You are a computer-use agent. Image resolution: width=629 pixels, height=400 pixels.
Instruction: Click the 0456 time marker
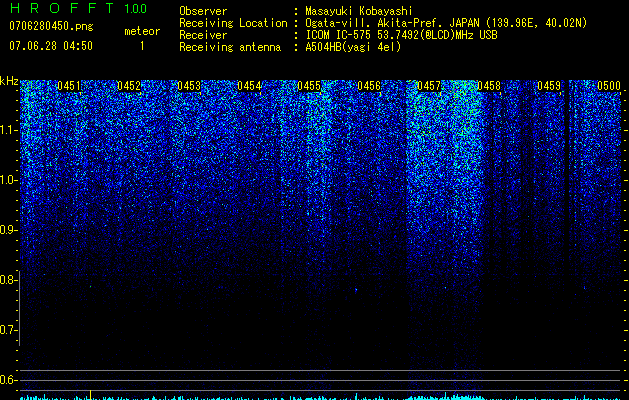(369, 86)
